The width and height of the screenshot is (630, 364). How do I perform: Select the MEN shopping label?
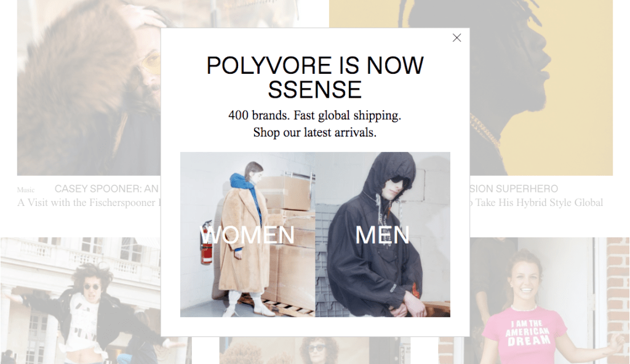(383, 235)
